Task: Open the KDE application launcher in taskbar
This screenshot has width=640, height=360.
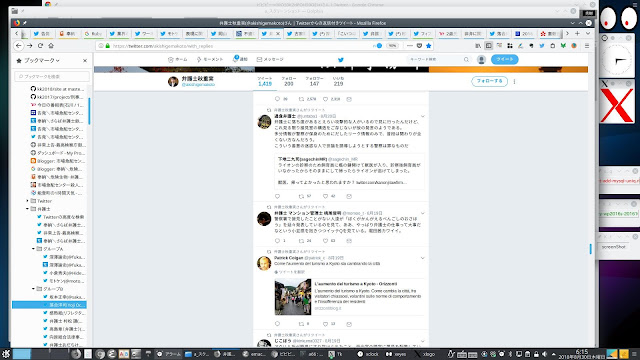Action: tap(5, 354)
